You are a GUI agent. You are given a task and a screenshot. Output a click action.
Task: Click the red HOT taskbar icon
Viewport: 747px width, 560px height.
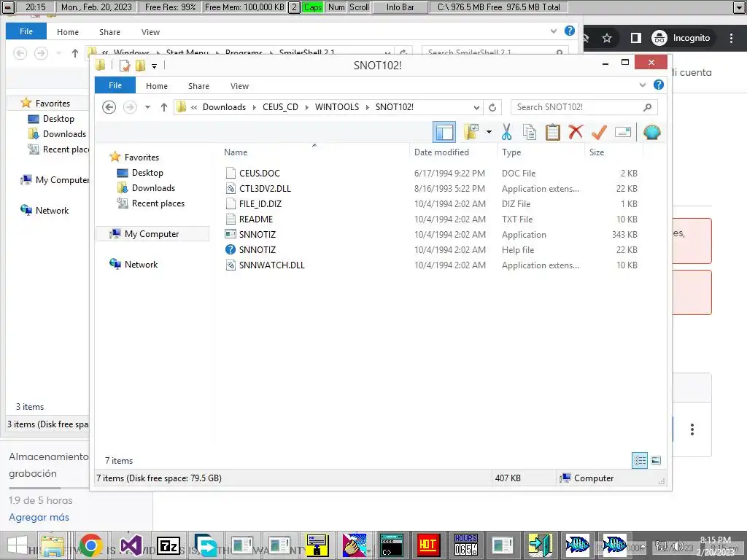pyautogui.click(x=427, y=545)
